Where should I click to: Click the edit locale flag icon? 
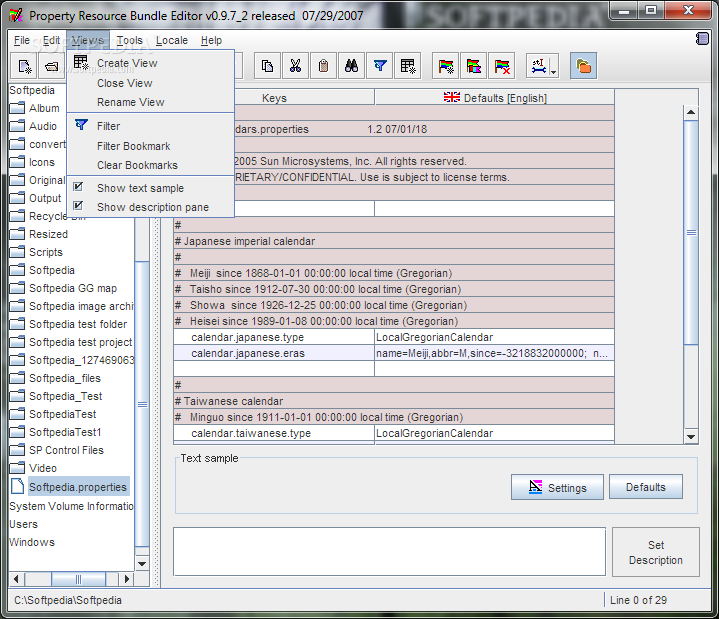[x=474, y=66]
